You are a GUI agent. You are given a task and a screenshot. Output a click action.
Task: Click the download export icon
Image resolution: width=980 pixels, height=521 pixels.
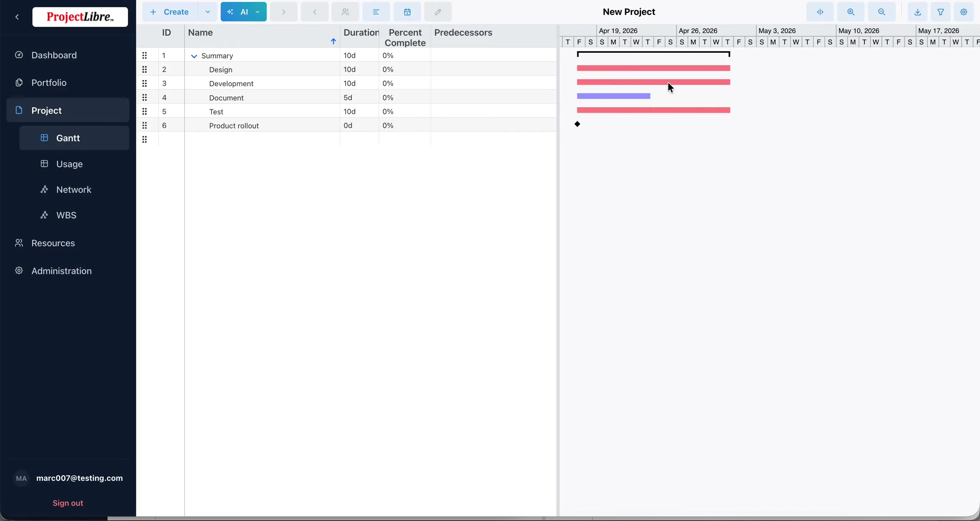918,12
